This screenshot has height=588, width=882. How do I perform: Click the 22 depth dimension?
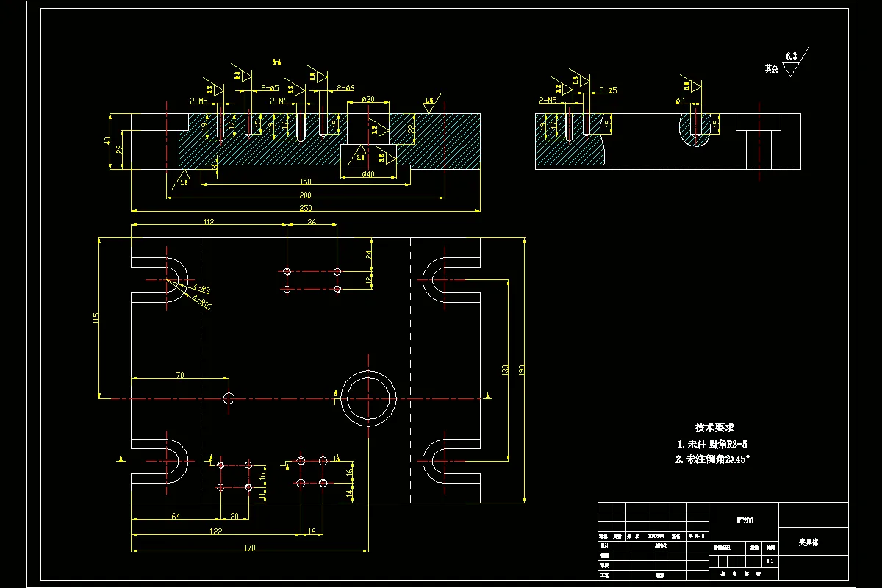click(411, 129)
